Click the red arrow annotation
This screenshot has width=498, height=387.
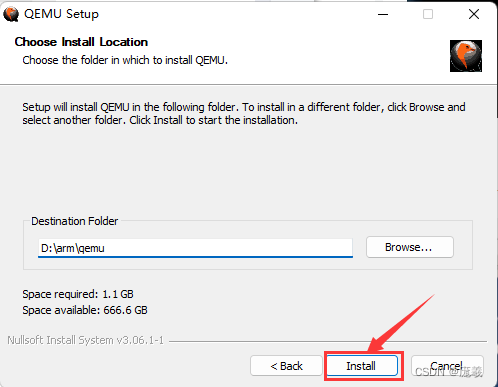[400, 323]
